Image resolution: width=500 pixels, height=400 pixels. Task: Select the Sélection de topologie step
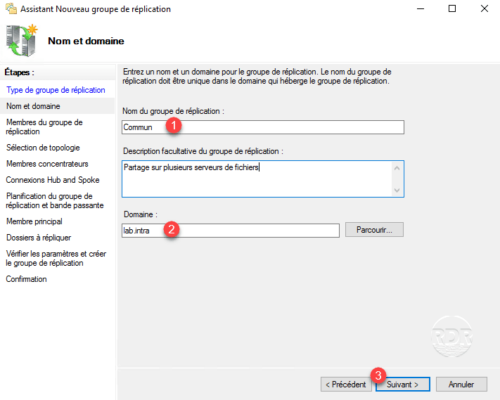click(43, 148)
